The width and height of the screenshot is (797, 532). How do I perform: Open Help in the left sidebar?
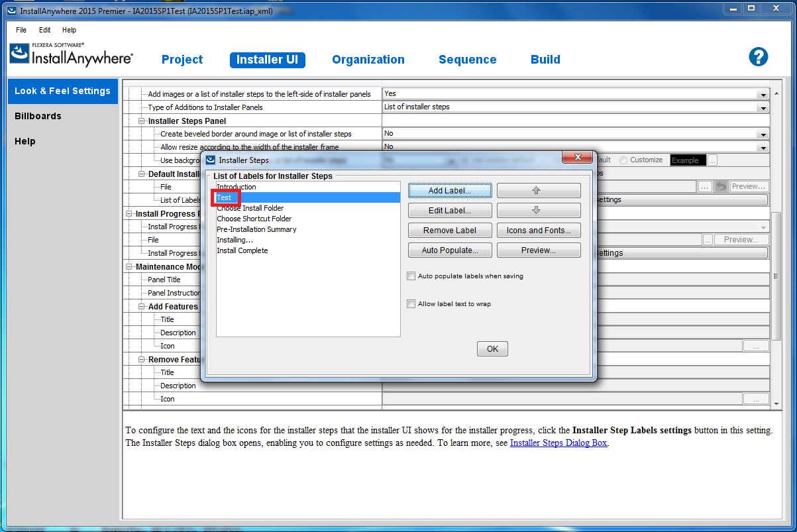pos(25,141)
